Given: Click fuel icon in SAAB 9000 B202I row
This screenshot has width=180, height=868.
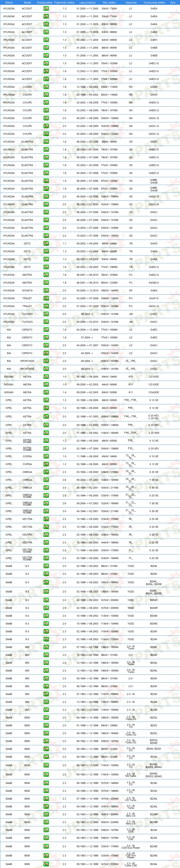Looking at the screenshot, I should 46,725.
